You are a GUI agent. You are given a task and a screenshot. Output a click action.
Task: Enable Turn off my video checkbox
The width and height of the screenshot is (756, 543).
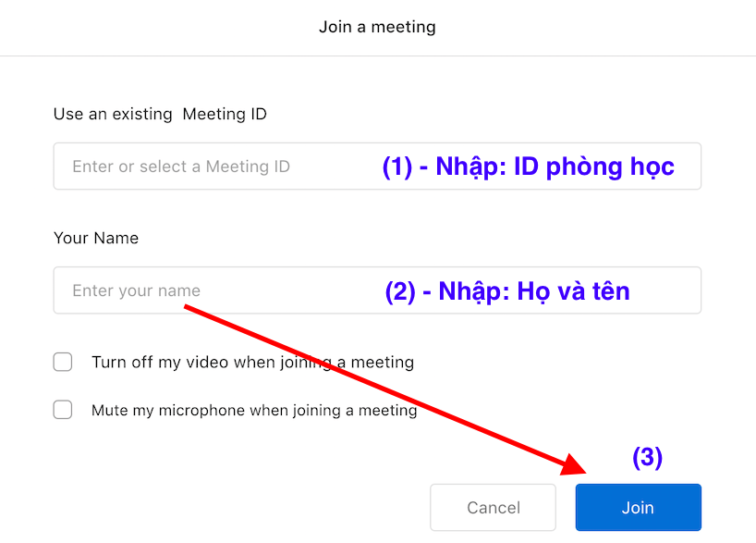click(x=63, y=362)
